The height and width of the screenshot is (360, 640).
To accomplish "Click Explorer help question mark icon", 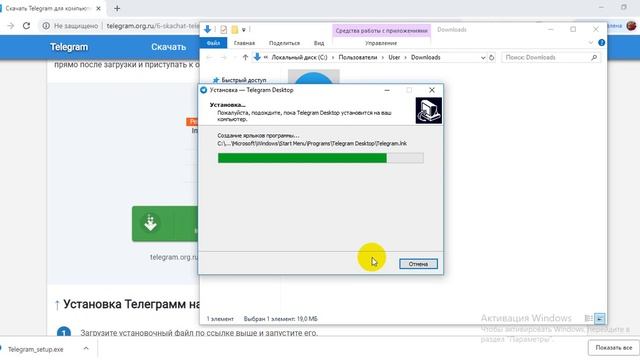I will click(x=601, y=43).
